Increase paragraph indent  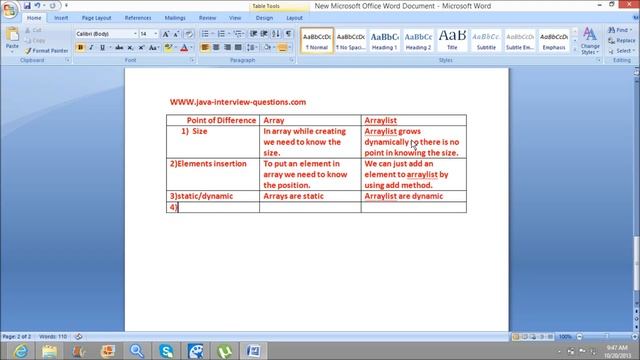point(264,34)
